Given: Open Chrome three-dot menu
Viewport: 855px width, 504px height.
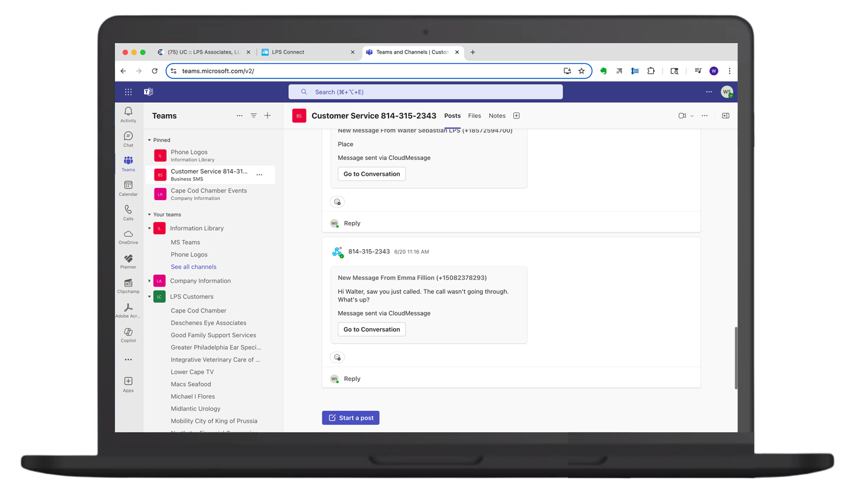Looking at the screenshot, I should pos(729,71).
